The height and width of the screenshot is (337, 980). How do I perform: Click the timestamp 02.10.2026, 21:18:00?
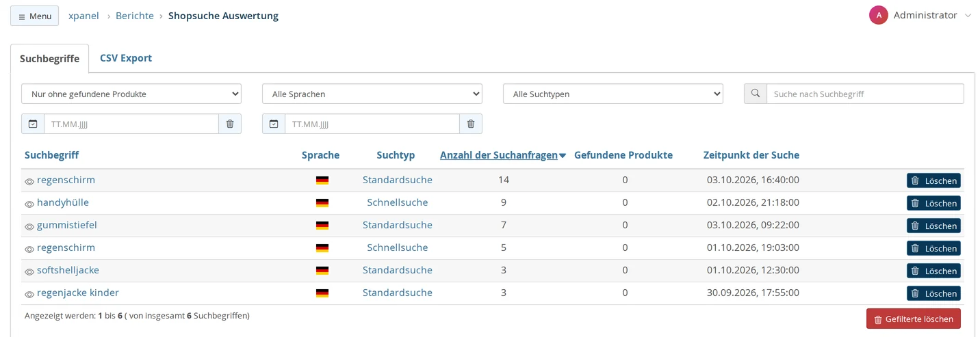753,202
